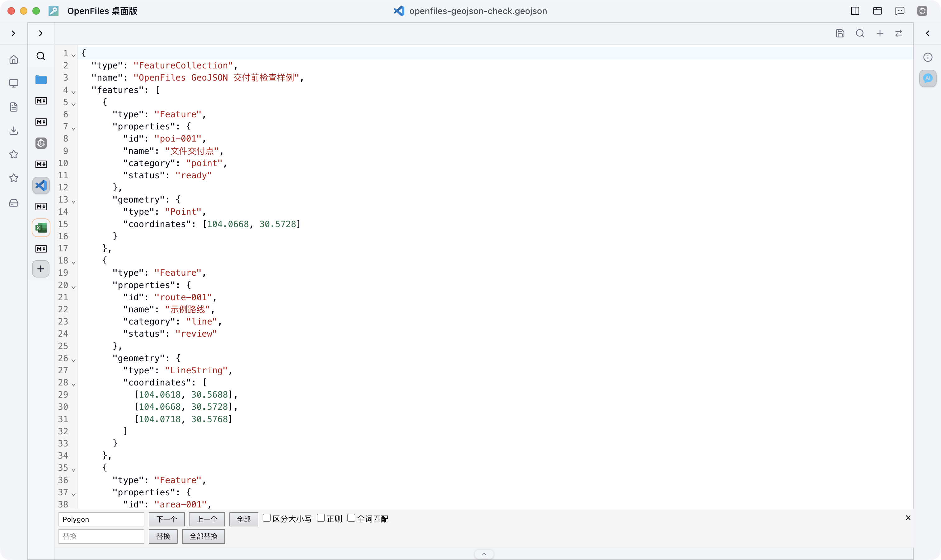The image size is (941, 560).
Task: Click "route-001" id value on line 21
Action: click(x=183, y=297)
